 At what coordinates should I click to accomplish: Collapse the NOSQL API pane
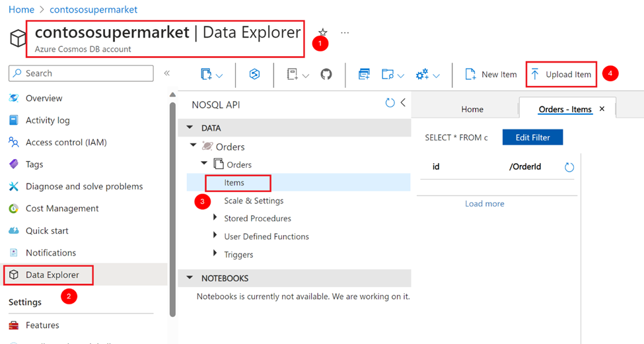(403, 102)
